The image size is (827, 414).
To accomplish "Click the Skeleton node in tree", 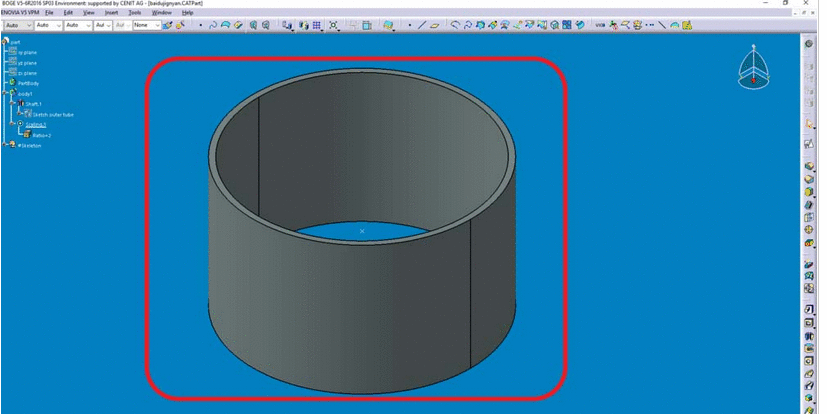I will click(29, 146).
